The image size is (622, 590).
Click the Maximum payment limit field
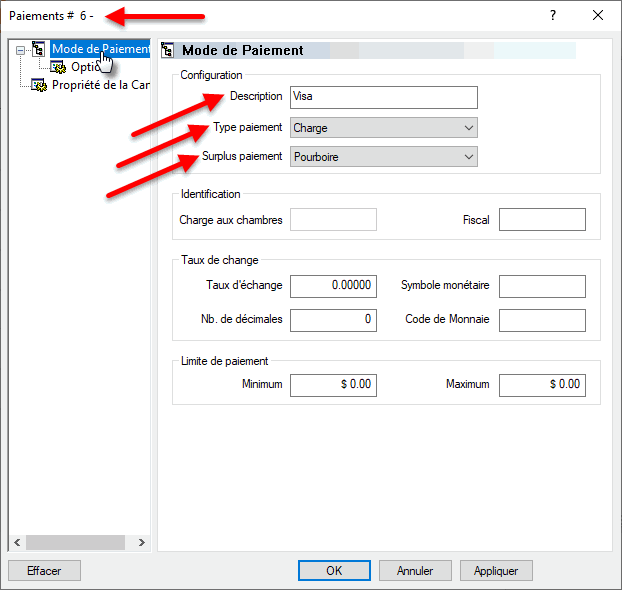pyautogui.click(x=541, y=385)
